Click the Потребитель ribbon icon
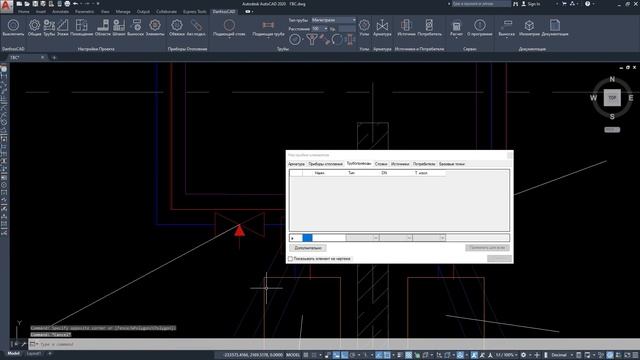 tap(429, 27)
